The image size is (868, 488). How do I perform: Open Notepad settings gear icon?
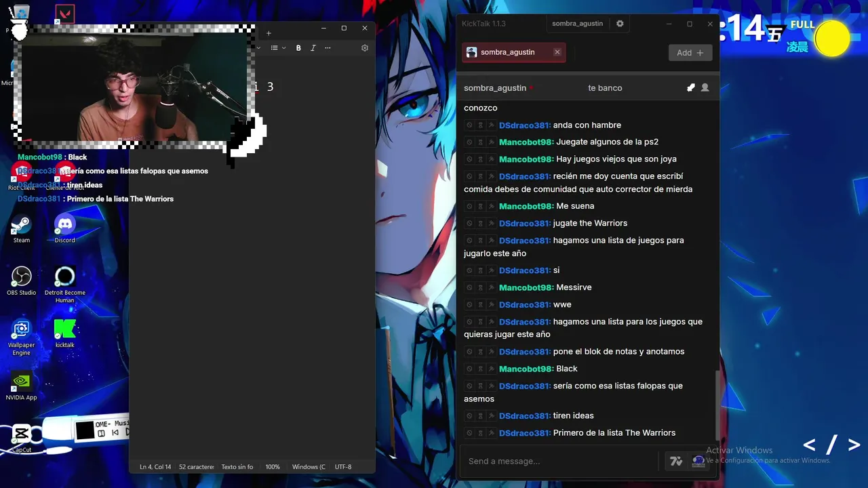(x=365, y=48)
